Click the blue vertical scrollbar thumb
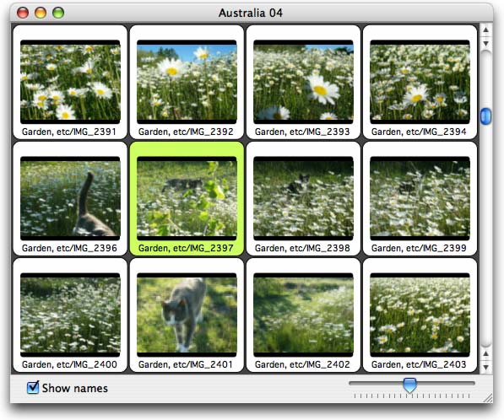Viewport: 504px width, 420px height. [x=485, y=116]
